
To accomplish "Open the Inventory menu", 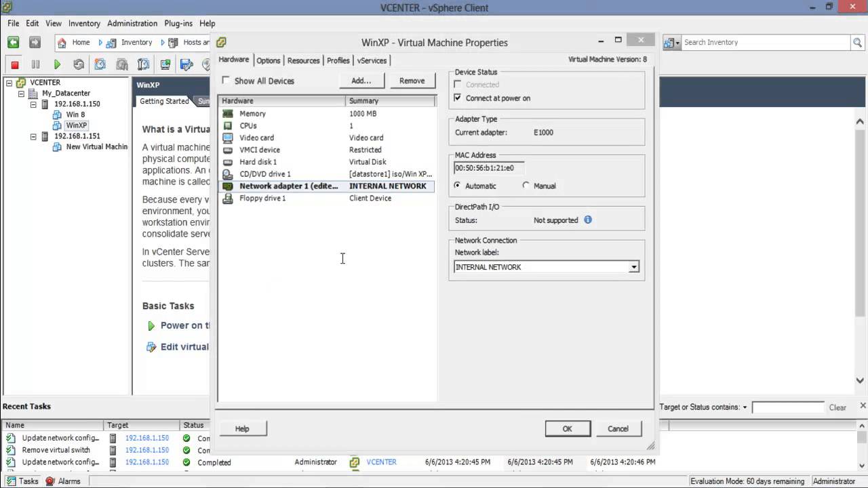I will tap(84, 23).
